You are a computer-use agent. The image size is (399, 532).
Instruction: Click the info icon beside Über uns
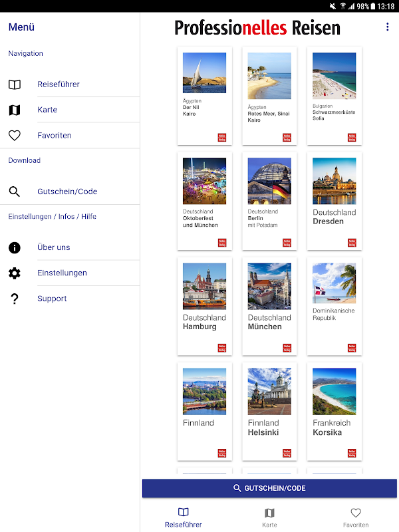14,247
